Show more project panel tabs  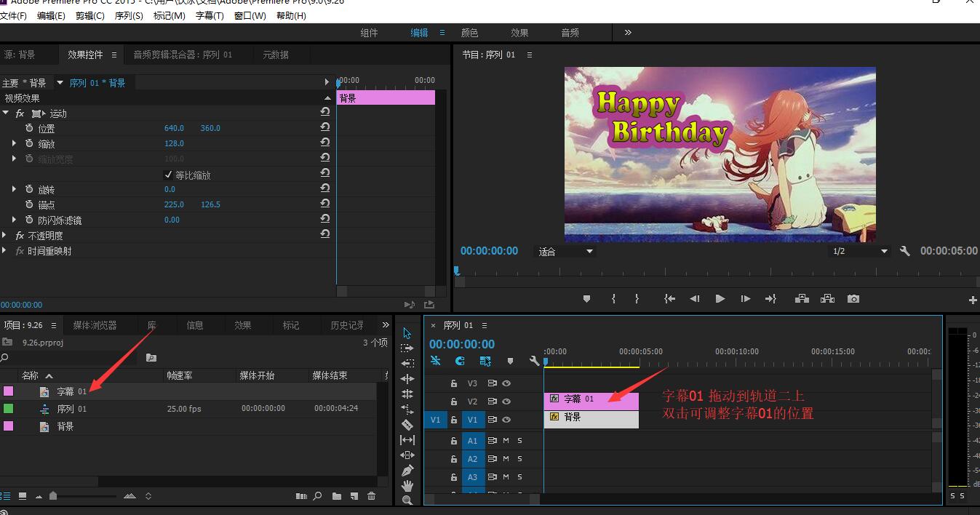click(386, 325)
